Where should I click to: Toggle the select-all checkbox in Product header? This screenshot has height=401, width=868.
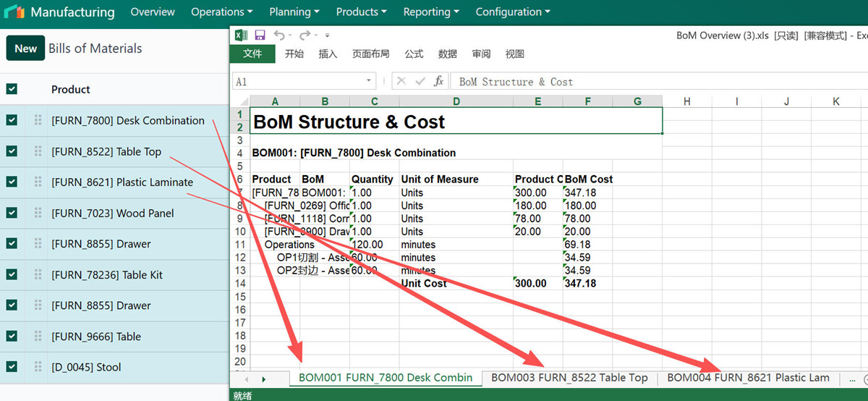[12, 89]
